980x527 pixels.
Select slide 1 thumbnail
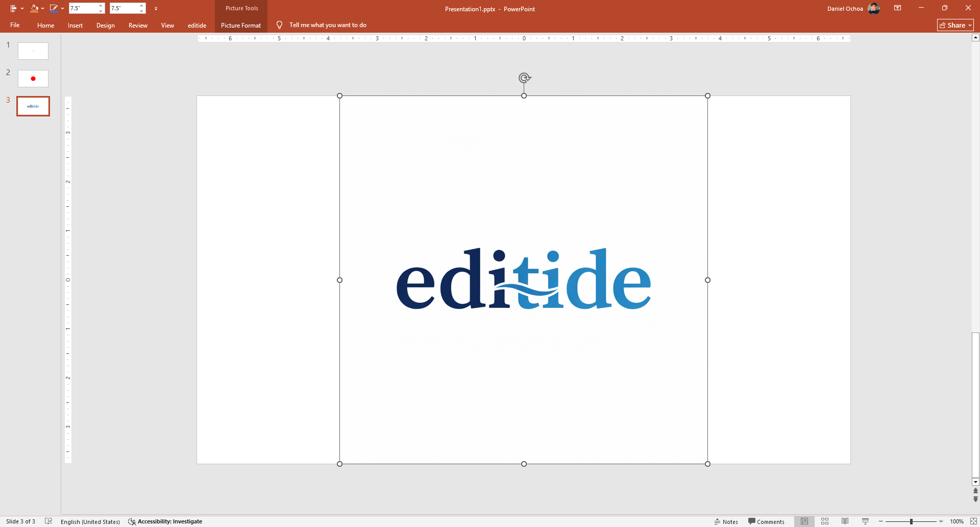point(33,51)
